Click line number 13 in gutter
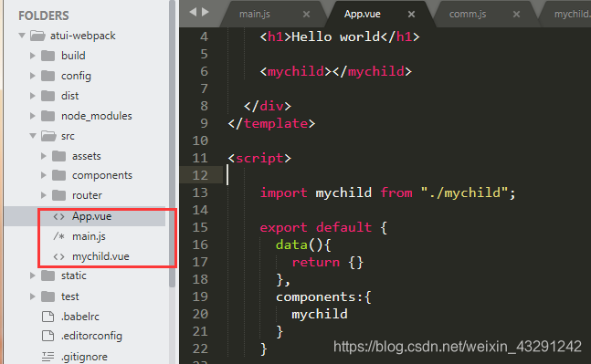The width and height of the screenshot is (591, 364). 200,192
